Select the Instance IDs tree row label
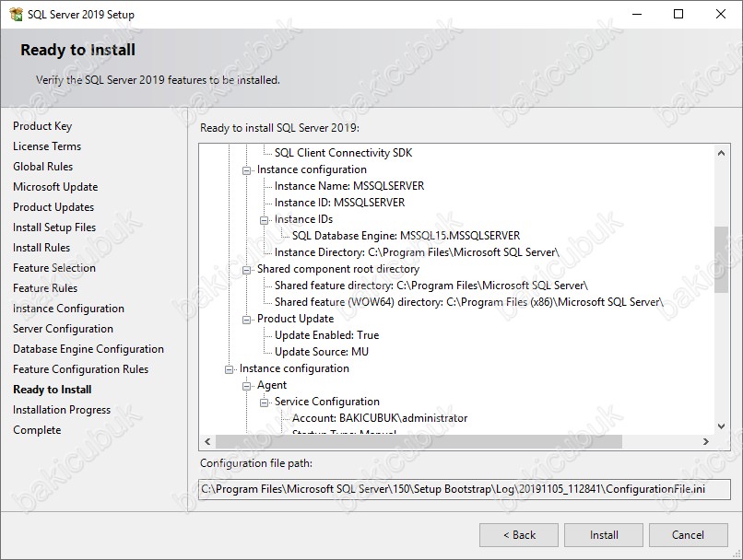The height and width of the screenshot is (560, 743). [303, 219]
